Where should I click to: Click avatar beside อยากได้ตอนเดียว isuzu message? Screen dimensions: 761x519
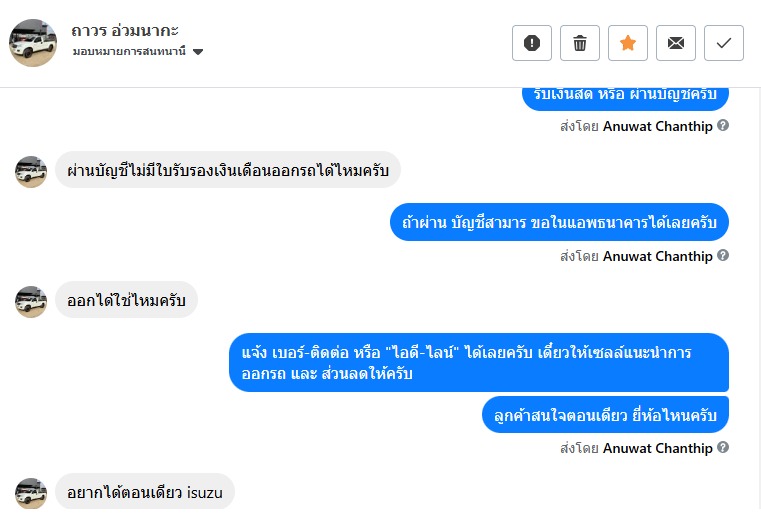(x=31, y=493)
